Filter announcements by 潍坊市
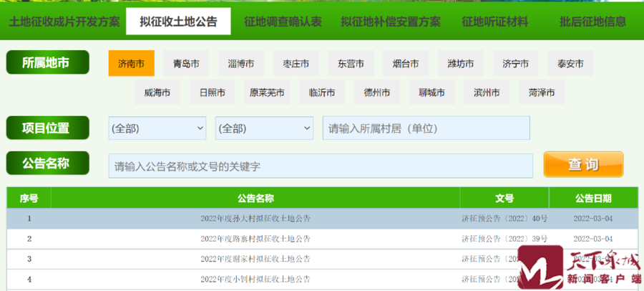The width and height of the screenshot is (644, 291). (x=461, y=63)
